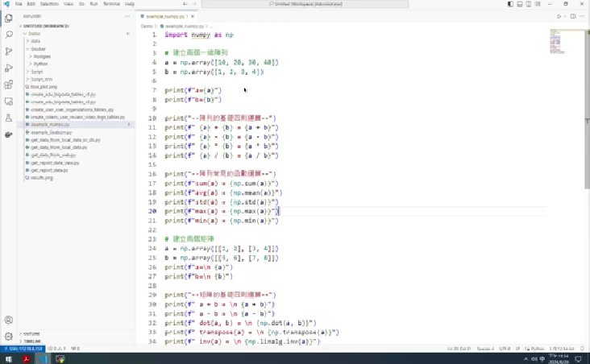
Task: Open the Explorer view in activity bar
Action: click(x=9, y=18)
